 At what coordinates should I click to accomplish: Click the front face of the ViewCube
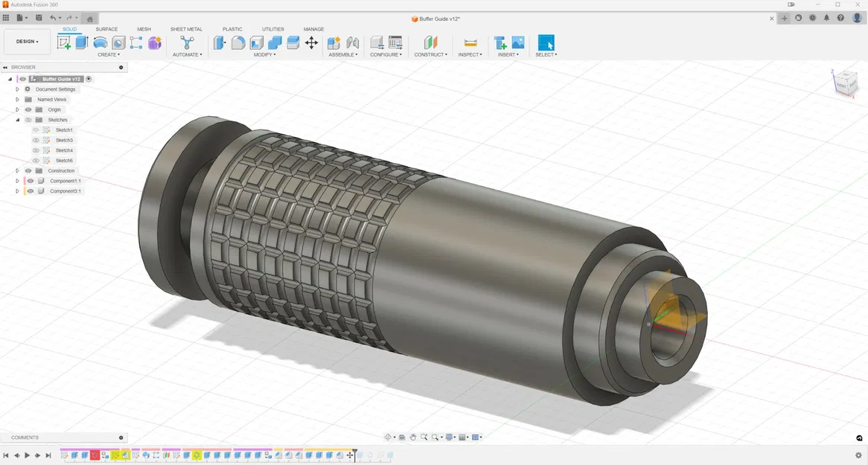pyautogui.click(x=843, y=86)
